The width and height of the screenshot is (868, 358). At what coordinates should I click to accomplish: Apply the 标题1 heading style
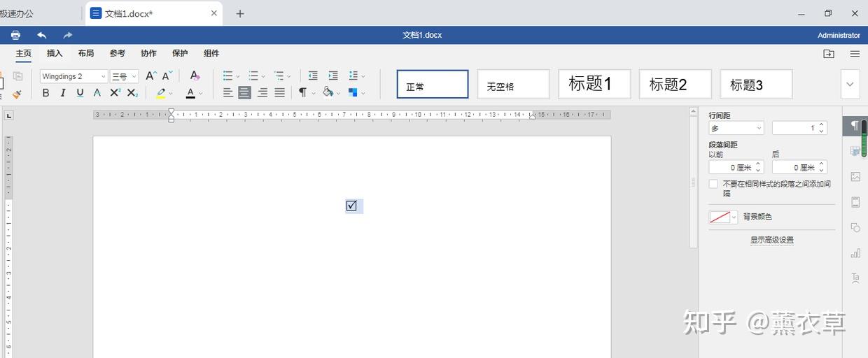(594, 84)
